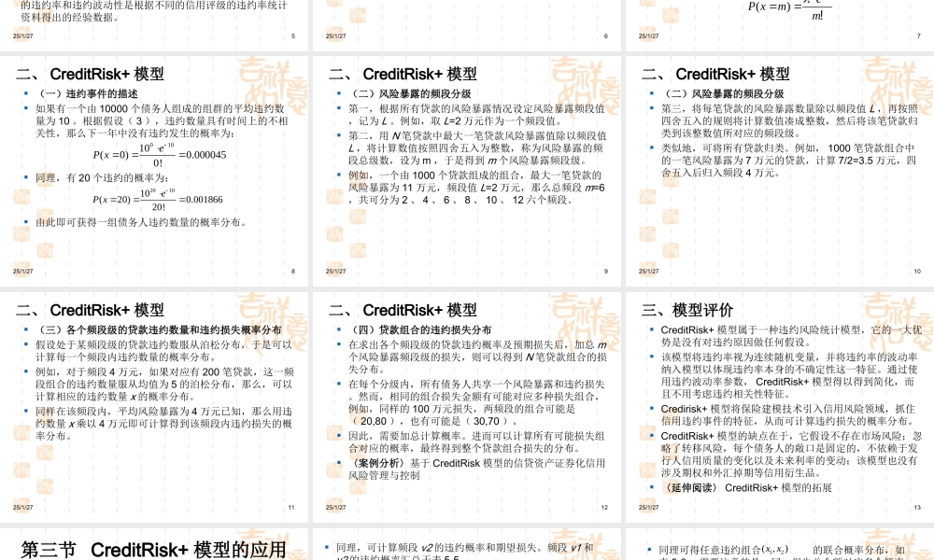The image size is (934, 560).
Task: Click the date 25/1/27 on slide 8
Action: pyautogui.click(x=25, y=272)
